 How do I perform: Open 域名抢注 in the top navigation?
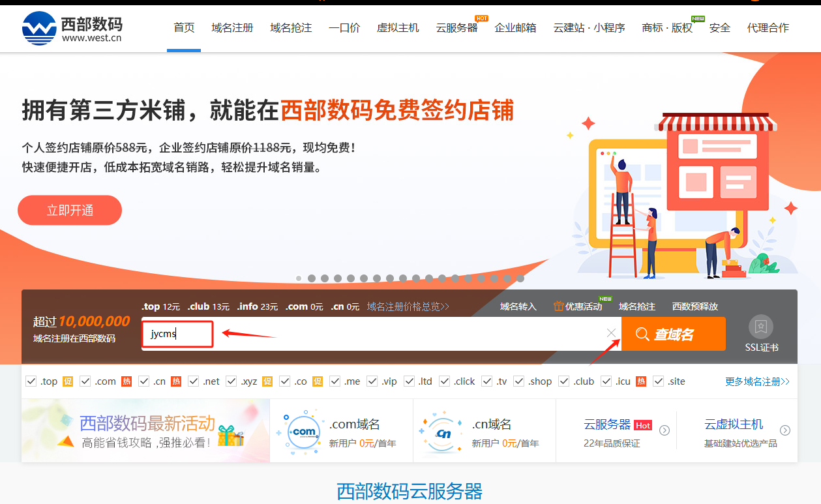pyautogui.click(x=291, y=28)
